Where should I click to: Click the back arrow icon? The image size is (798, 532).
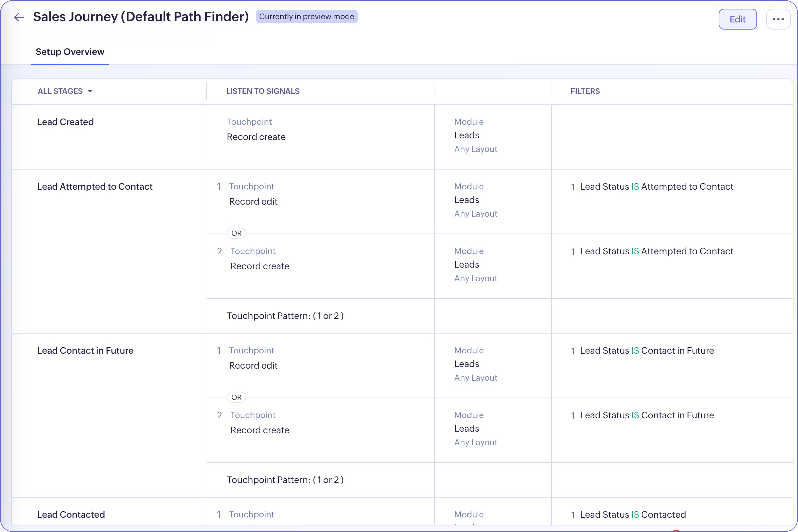[19, 17]
